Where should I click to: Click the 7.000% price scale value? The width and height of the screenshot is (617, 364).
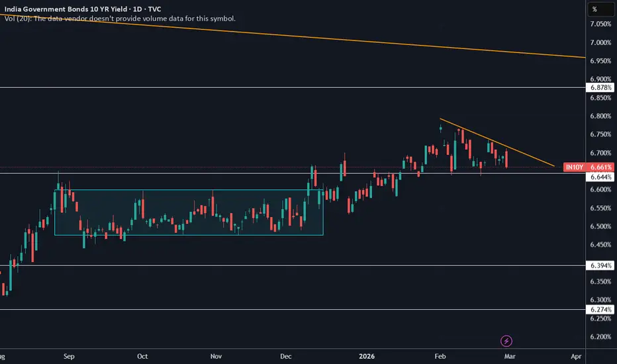click(600, 42)
